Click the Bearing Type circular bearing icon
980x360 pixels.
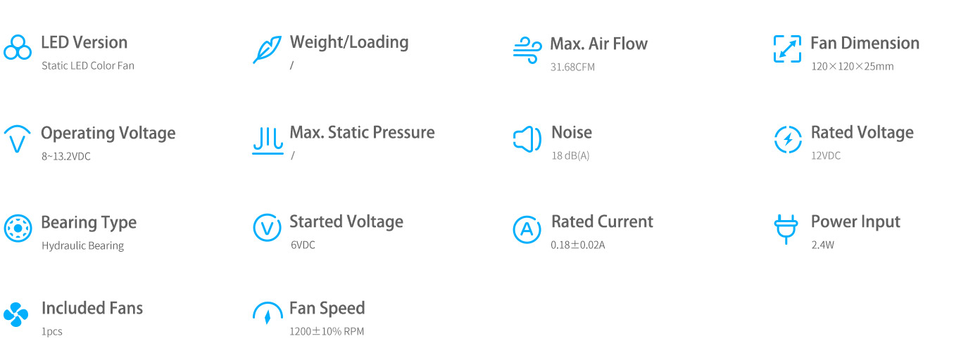18,229
